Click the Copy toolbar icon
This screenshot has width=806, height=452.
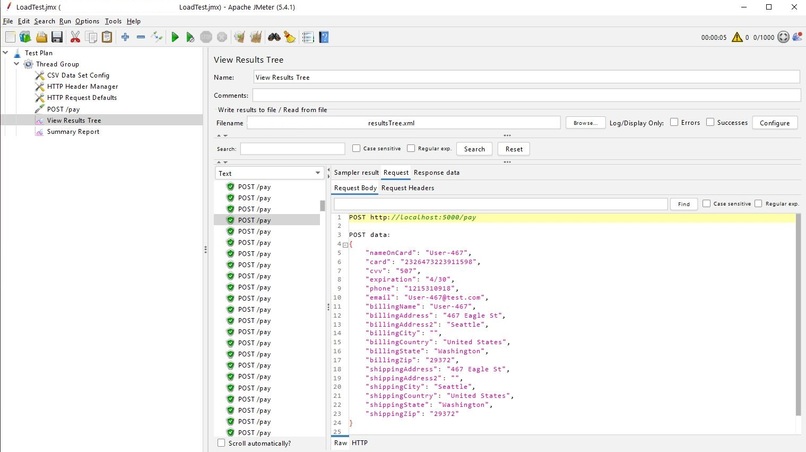pyautogui.click(x=91, y=37)
